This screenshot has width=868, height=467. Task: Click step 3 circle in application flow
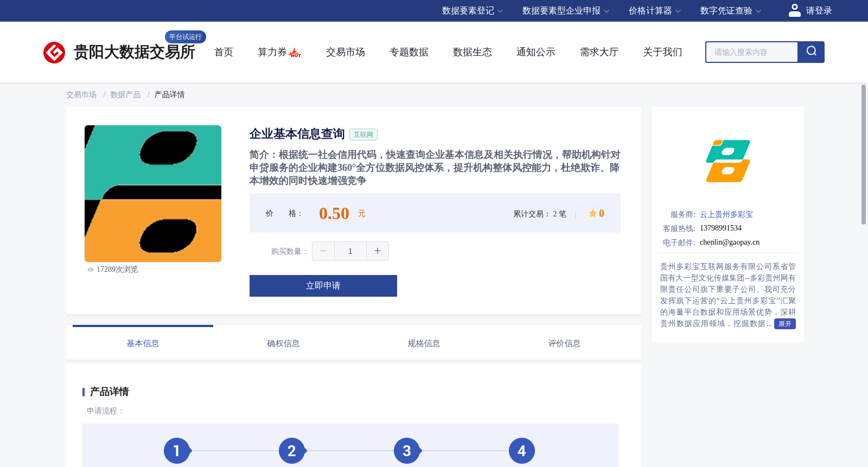[407, 451]
